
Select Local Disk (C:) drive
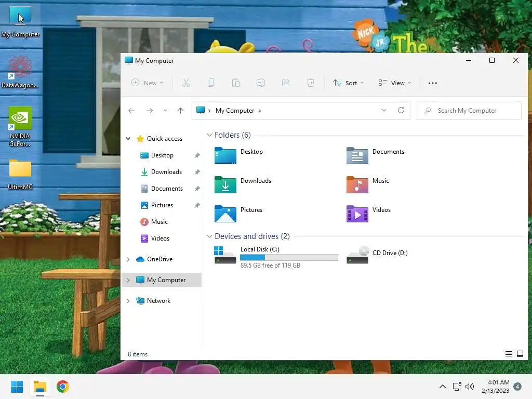[x=276, y=256]
